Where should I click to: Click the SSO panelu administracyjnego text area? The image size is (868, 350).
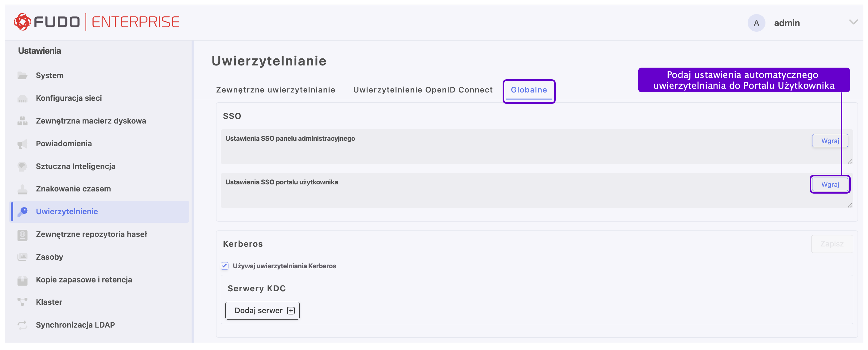tap(505, 152)
